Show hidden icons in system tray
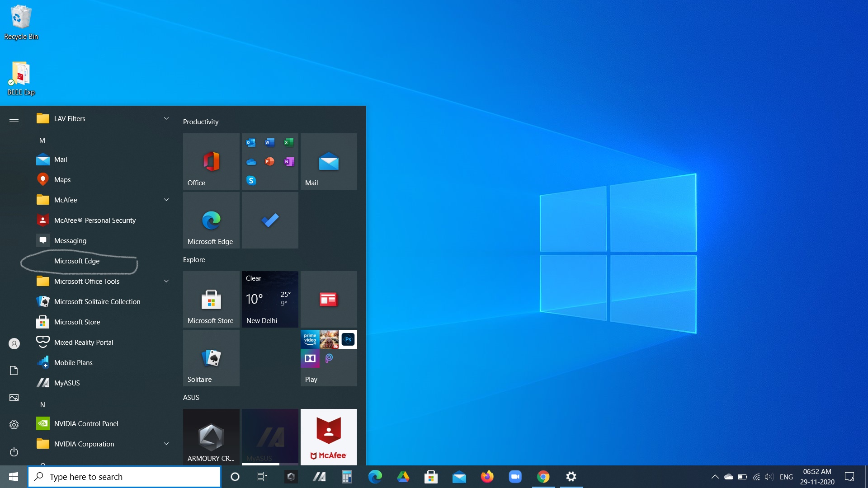The image size is (868, 488). tap(715, 477)
